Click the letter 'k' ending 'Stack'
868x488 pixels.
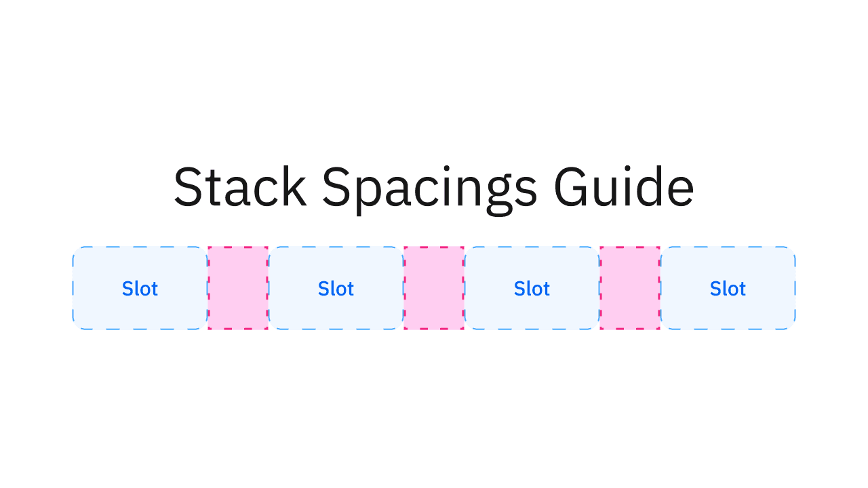tap(294, 188)
